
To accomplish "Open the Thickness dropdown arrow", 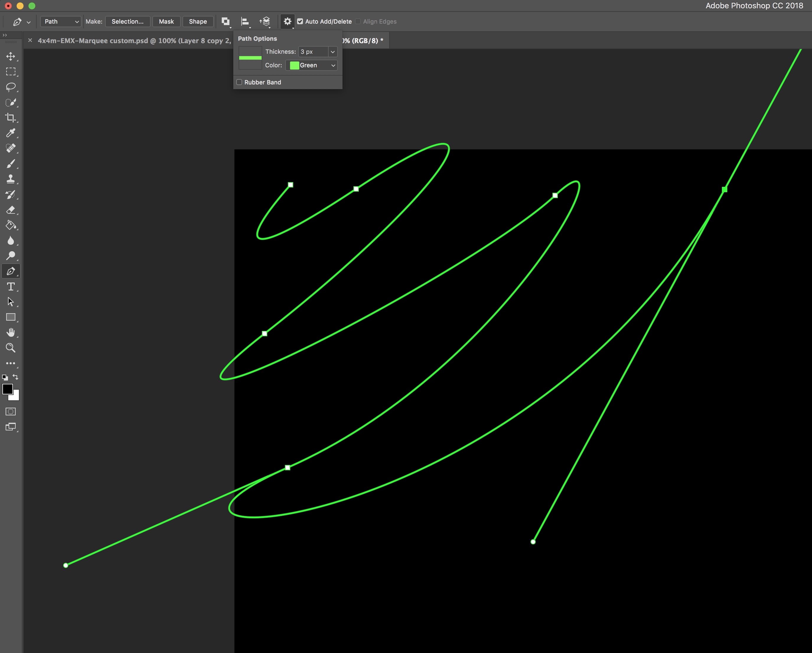I will click(x=332, y=52).
